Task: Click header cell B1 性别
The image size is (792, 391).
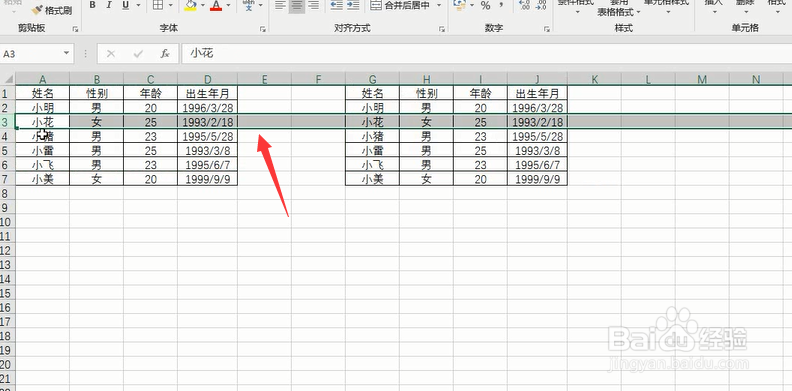Action: pos(96,93)
